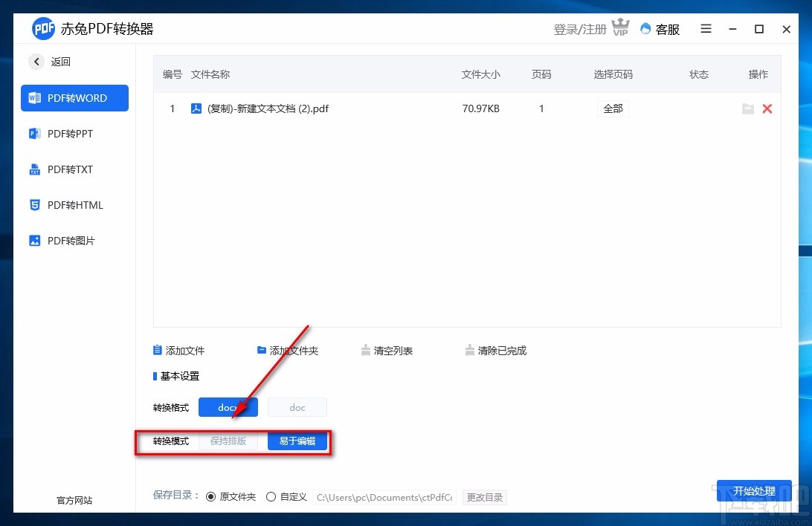
Task: Open the hamburger menu at top right
Action: click(706, 29)
